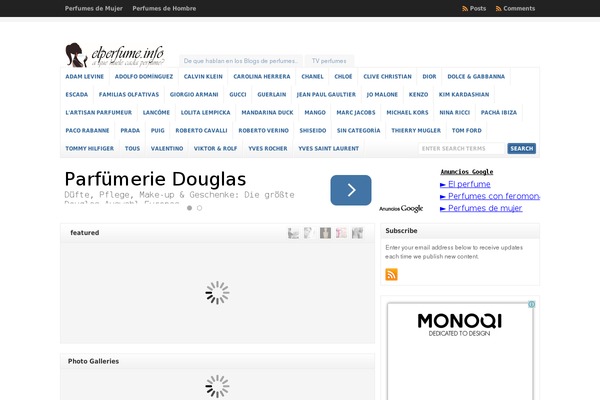Open Tommy Hilfiger category
Image resolution: width=600 pixels, height=400 pixels.
click(90, 149)
